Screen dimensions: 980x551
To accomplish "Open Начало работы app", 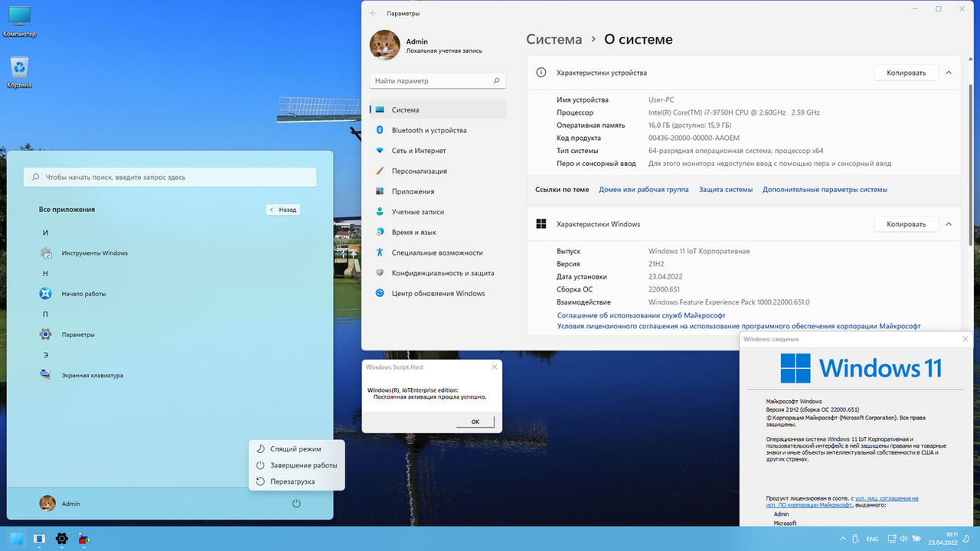I will 73,293.
